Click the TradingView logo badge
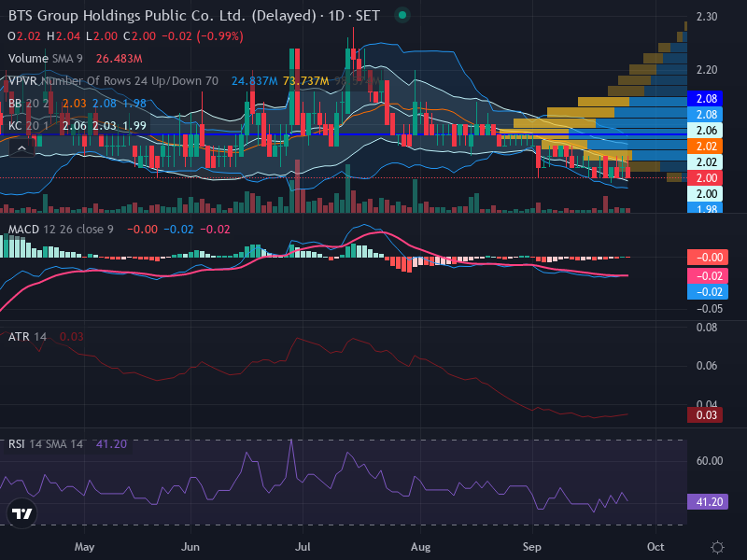This screenshot has width=747, height=560. [21, 513]
